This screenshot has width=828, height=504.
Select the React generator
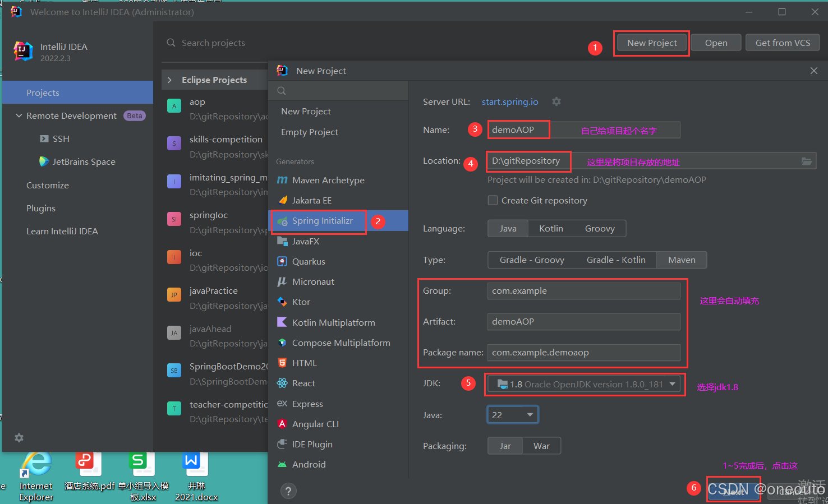coord(303,383)
